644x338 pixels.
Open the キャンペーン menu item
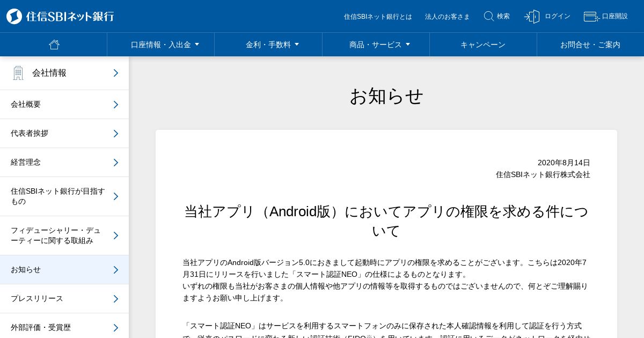(483, 45)
